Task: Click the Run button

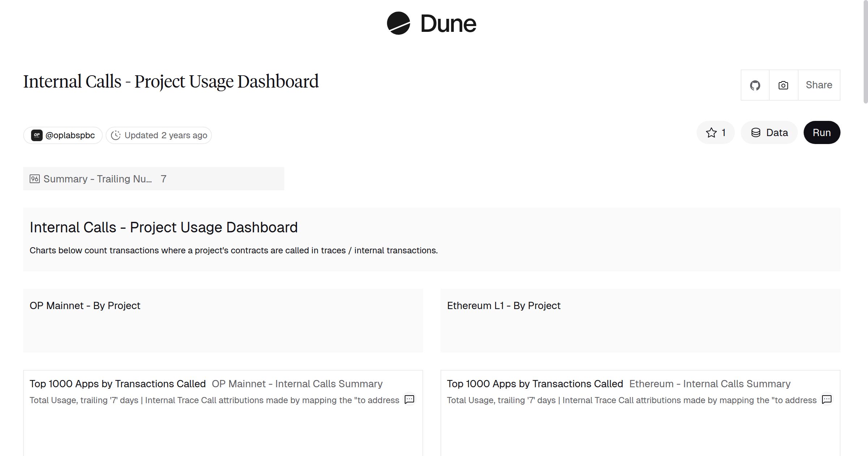Action: tap(822, 132)
